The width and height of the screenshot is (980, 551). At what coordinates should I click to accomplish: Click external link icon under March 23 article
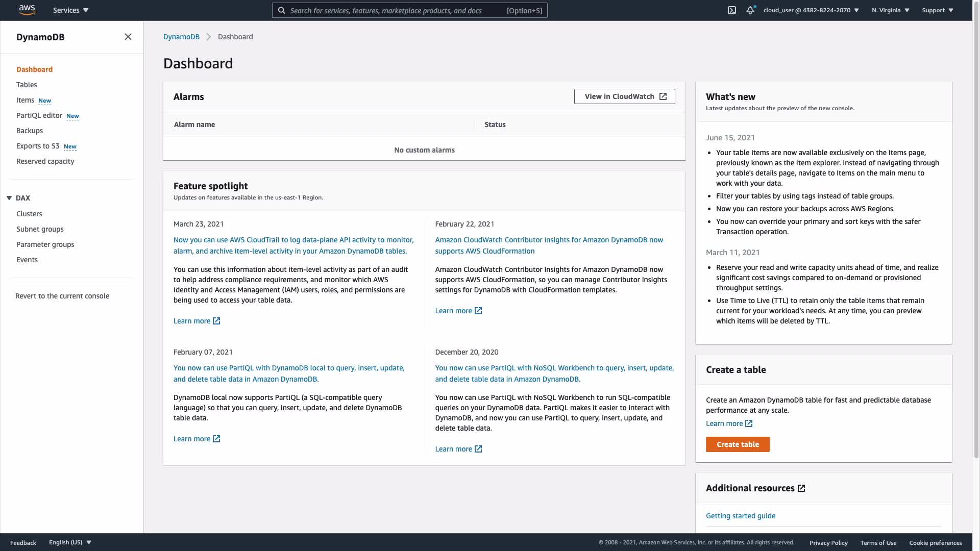pos(216,321)
